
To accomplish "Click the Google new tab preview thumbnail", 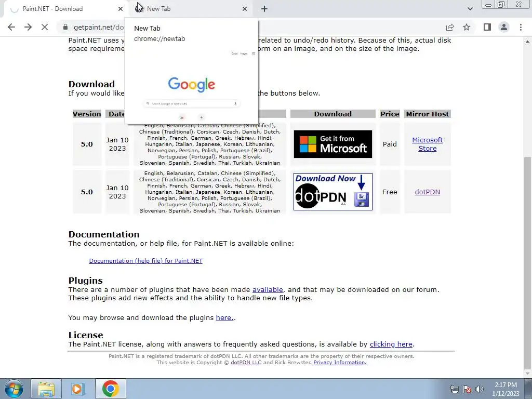I will pyautogui.click(x=191, y=85).
